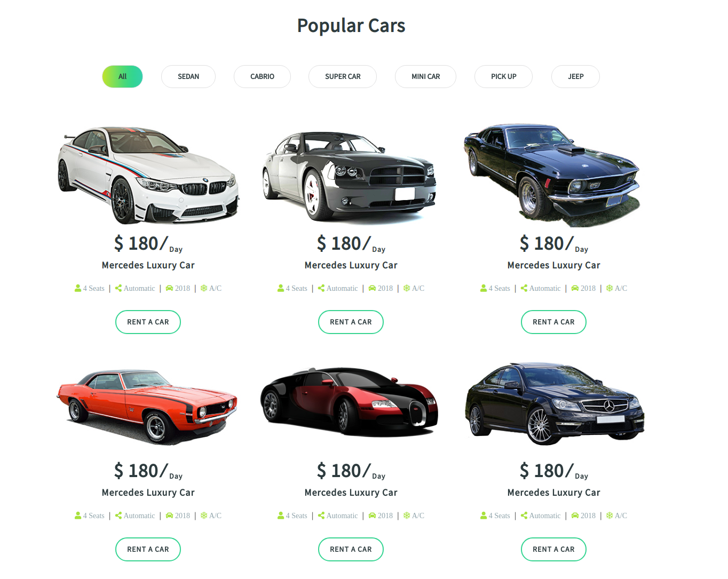
Task: Click the Automatic share icon under black Mercedes
Action: [x=524, y=515]
